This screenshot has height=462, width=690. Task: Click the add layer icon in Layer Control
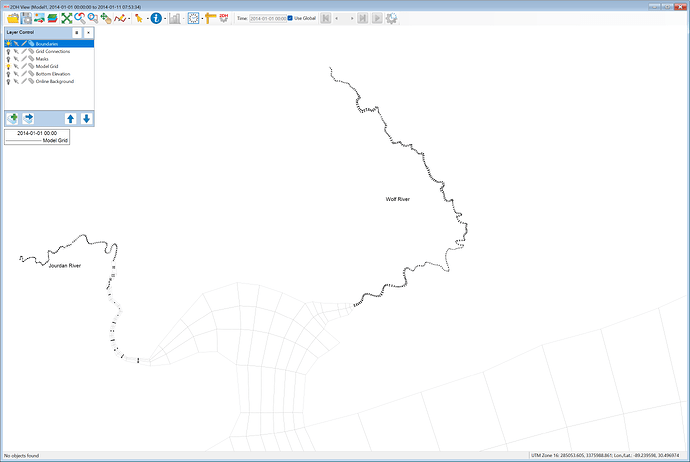tap(12, 118)
